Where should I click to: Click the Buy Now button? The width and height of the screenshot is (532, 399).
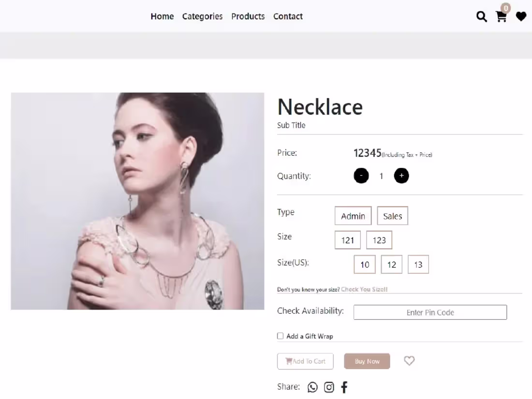(x=367, y=361)
